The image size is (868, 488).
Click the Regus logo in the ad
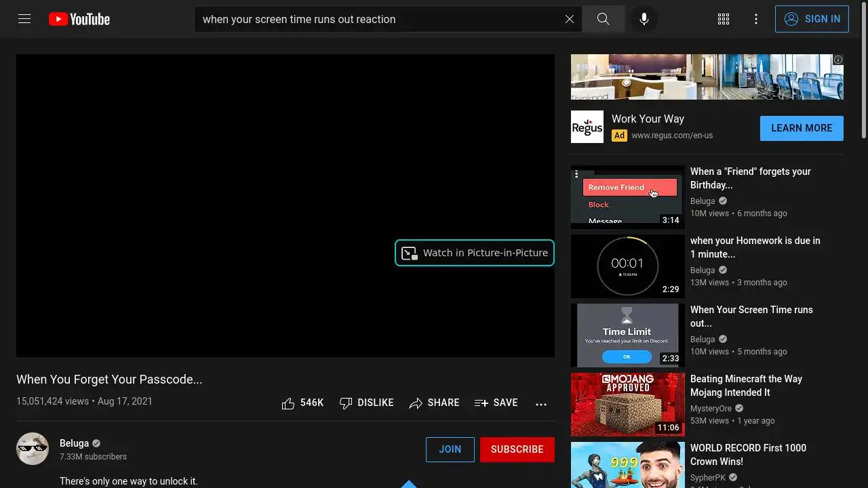[587, 127]
